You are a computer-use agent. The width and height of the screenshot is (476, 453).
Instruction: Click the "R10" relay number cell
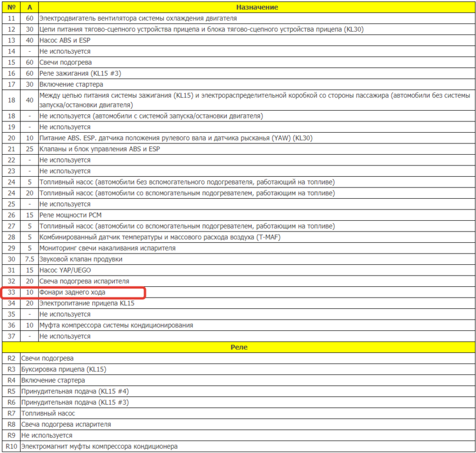click(x=11, y=446)
